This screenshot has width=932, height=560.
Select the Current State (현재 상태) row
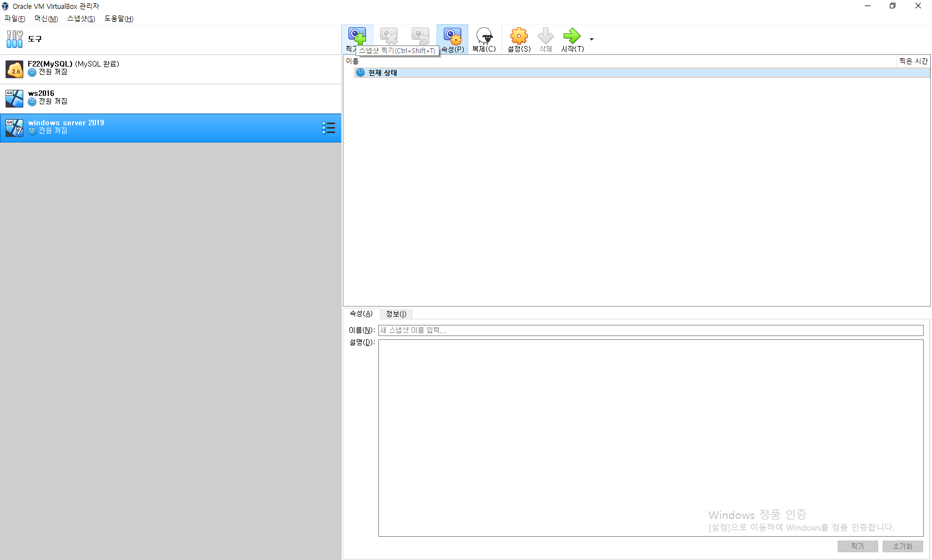pos(642,73)
